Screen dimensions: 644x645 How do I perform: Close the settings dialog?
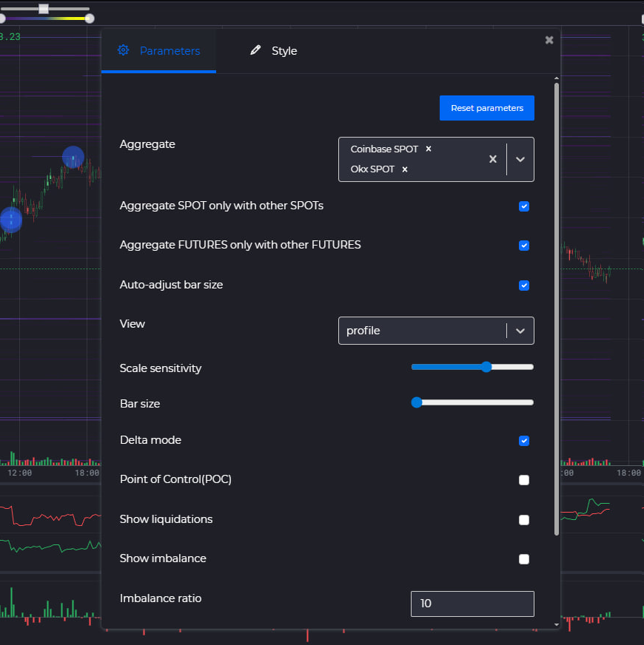coord(549,40)
